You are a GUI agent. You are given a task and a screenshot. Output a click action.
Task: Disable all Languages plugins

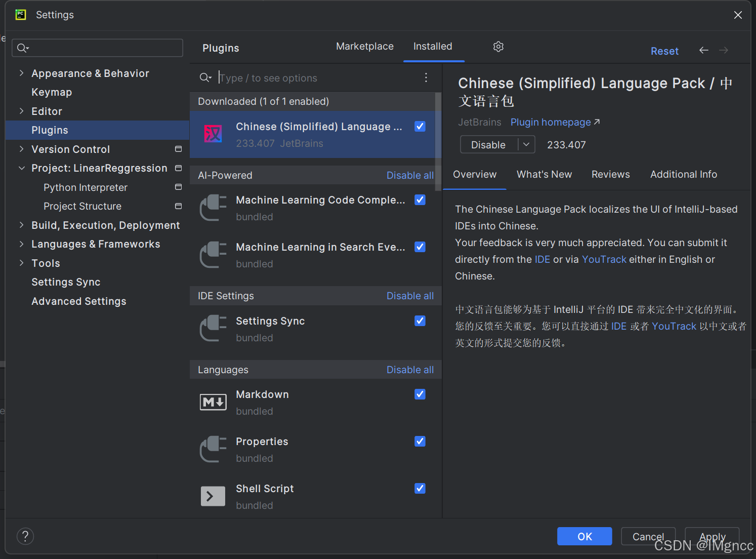click(410, 370)
